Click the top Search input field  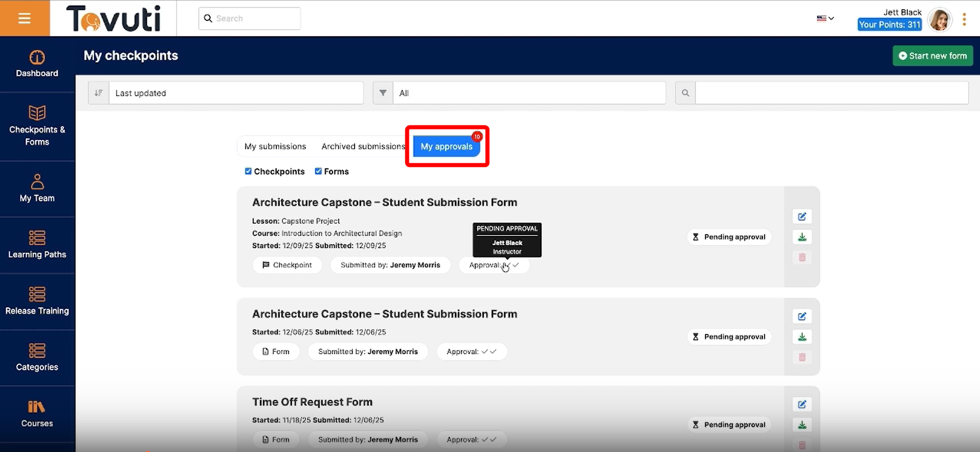pyautogui.click(x=255, y=18)
